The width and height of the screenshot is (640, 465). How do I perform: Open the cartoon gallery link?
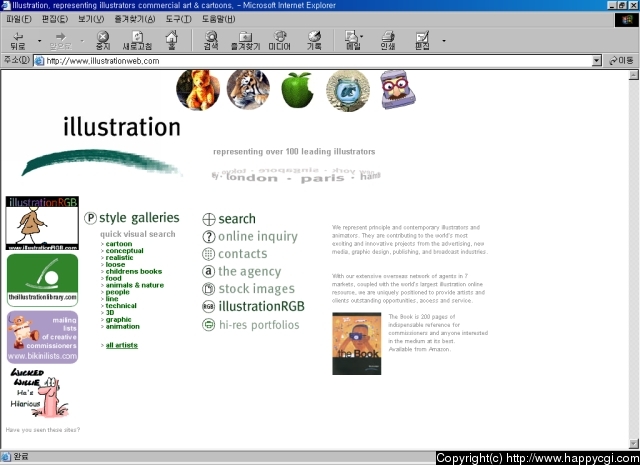119,244
